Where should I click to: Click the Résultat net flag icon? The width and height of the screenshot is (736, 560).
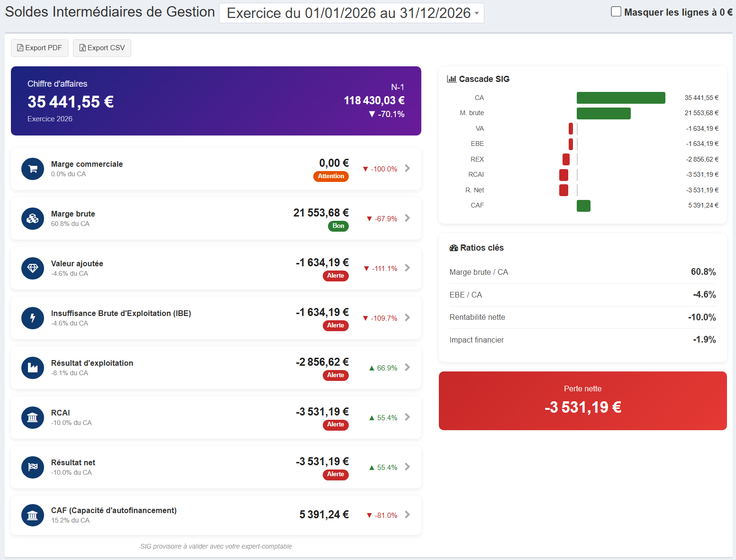[x=33, y=467]
